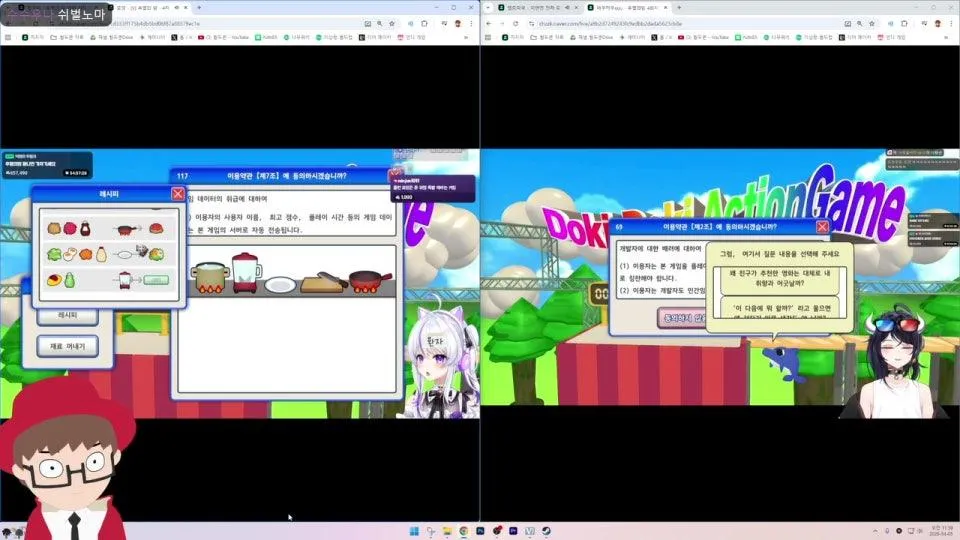Close the 레시피 recipe dialog
The height and width of the screenshot is (540, 960).
pos(178,194)
